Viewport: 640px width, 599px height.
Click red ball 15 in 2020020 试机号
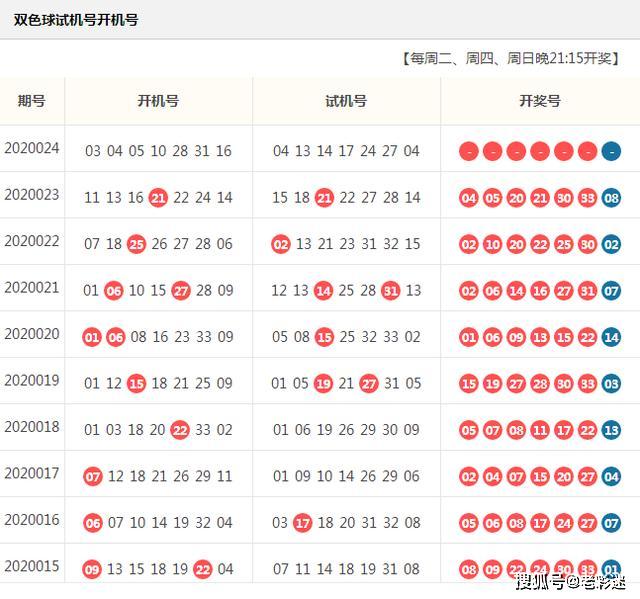tap(324, 337)
